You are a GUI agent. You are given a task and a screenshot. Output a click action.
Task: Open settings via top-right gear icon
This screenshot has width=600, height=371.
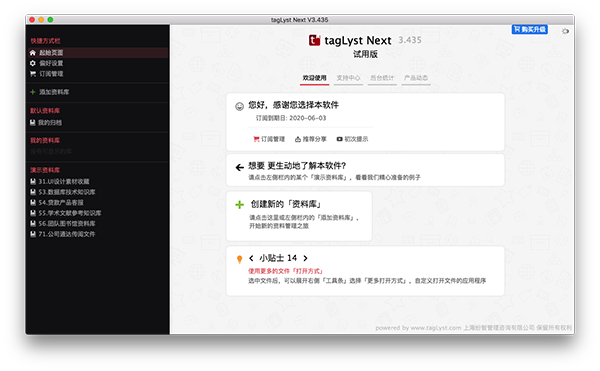[x=565, y=31]
